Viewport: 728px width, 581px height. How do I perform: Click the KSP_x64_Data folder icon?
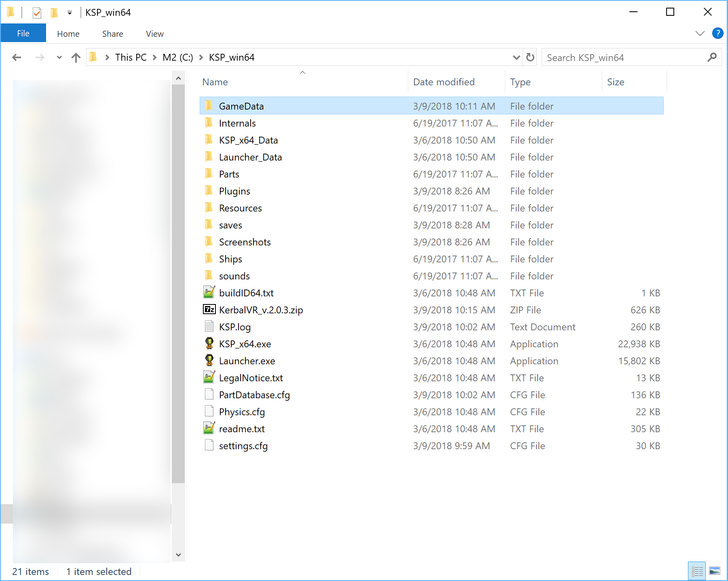[x=209, y=139]
